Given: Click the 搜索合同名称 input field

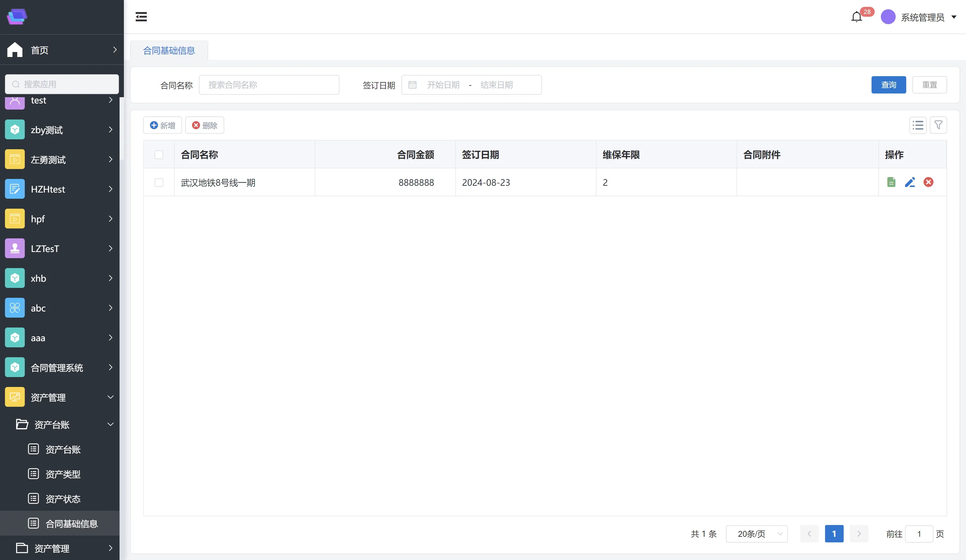Looking at the screenshot, I should pos(269,85).
